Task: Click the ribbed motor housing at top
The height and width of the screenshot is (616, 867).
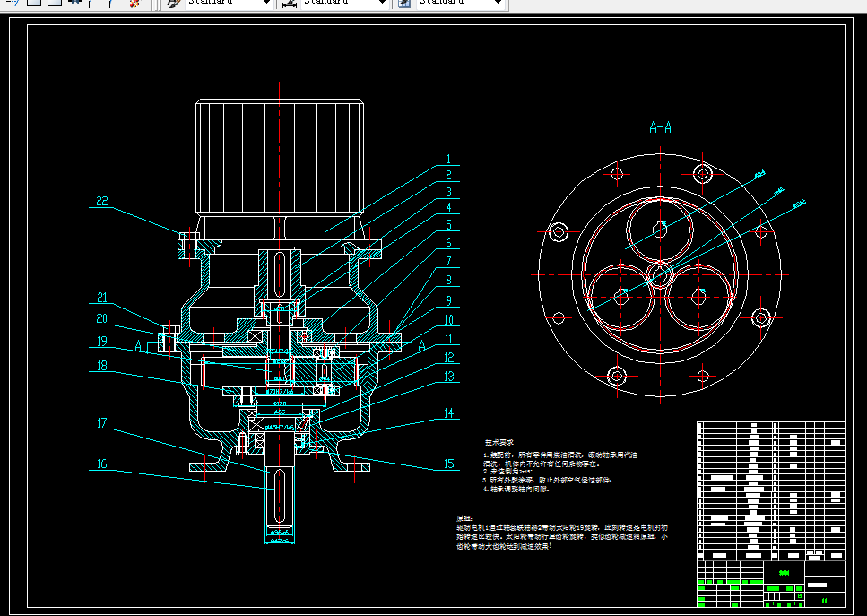Action: coord(280,157)
